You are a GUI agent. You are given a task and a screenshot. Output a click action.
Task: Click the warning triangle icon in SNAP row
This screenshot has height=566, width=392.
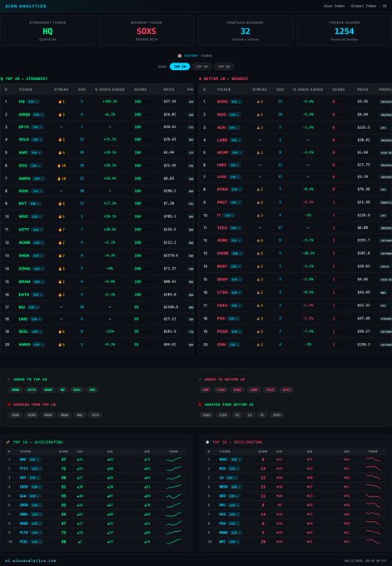click(258, 280)
